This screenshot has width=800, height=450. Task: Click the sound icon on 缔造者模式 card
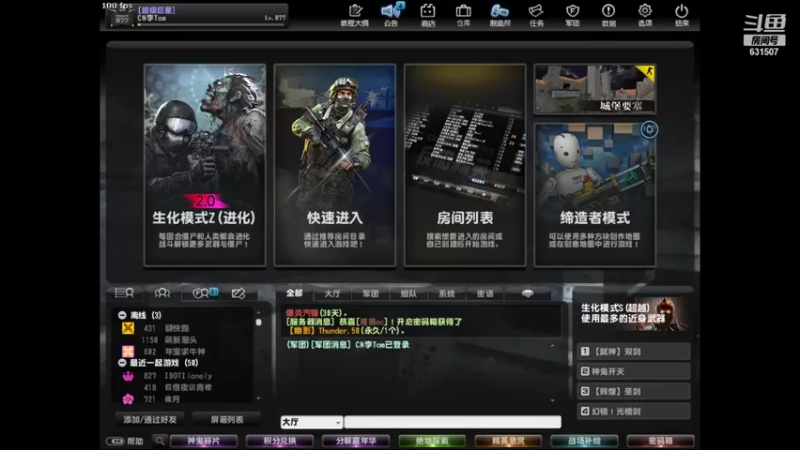coord(649,130)
